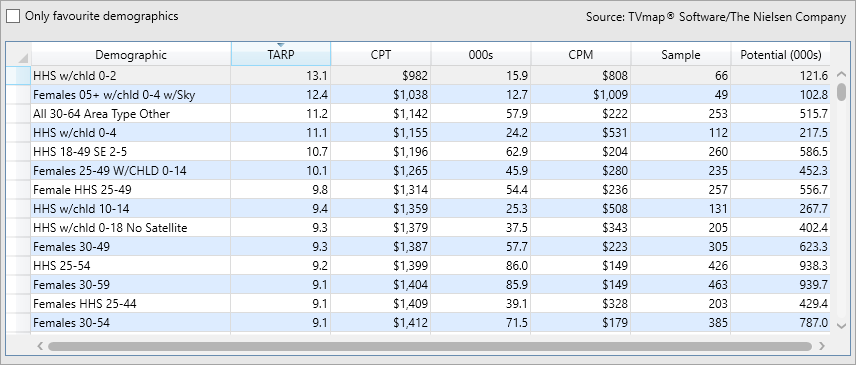Sort by the Demographic column header

[x=131, y=55]
